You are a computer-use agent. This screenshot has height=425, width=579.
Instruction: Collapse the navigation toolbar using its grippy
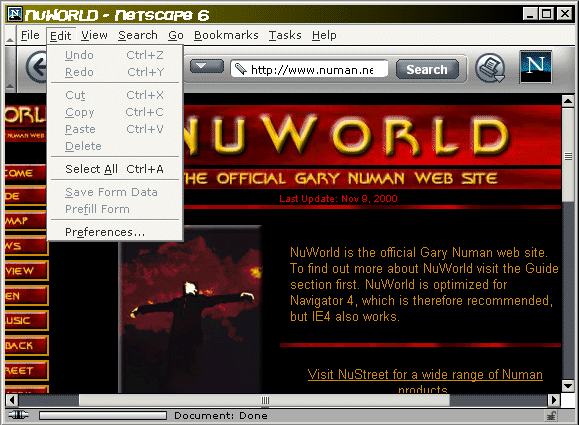10,69
